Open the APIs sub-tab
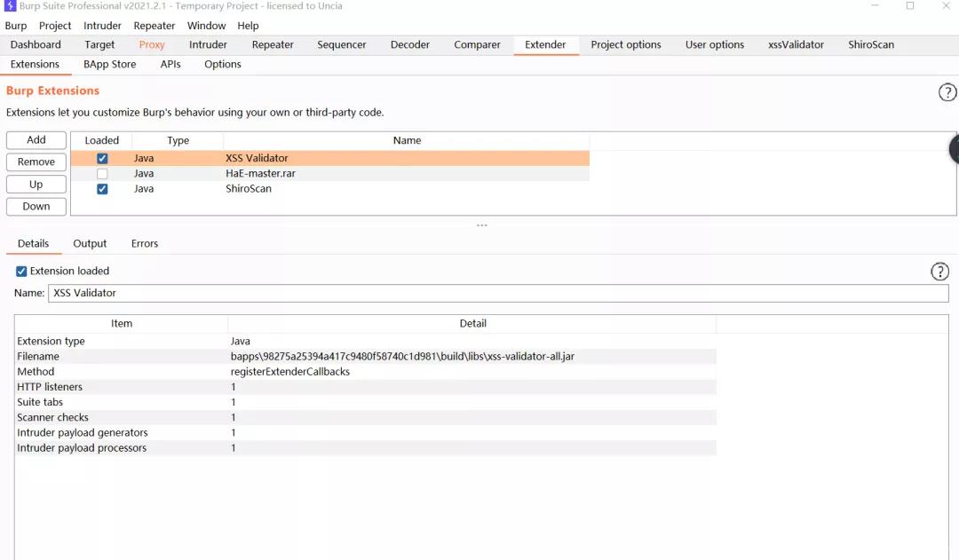 coord(170,64)
